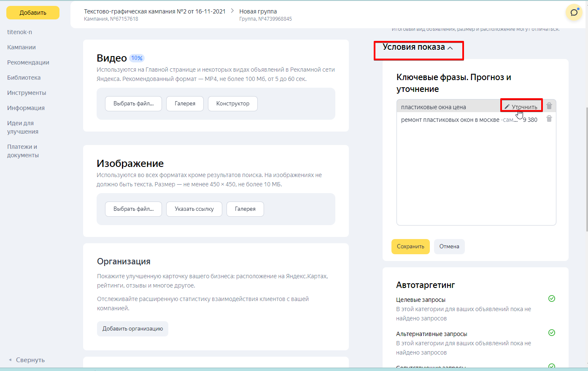
Task: Click the Целевые запросы label
Action: click(421, 300)
